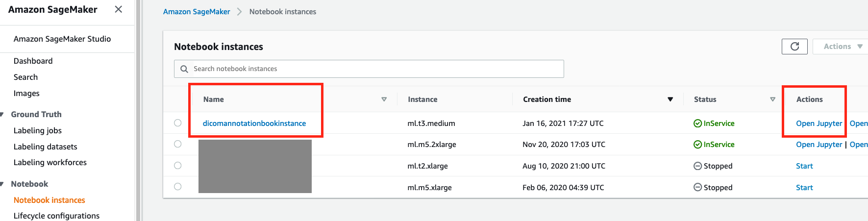Open Search in sidebar
The width and height of the screenshot is (868, 221).
[25, 77]
